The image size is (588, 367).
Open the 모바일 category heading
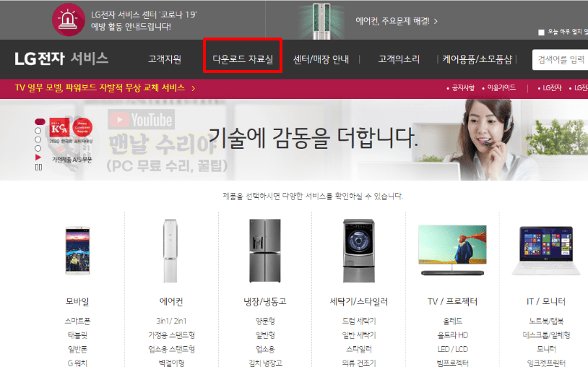tap(77, 301)
